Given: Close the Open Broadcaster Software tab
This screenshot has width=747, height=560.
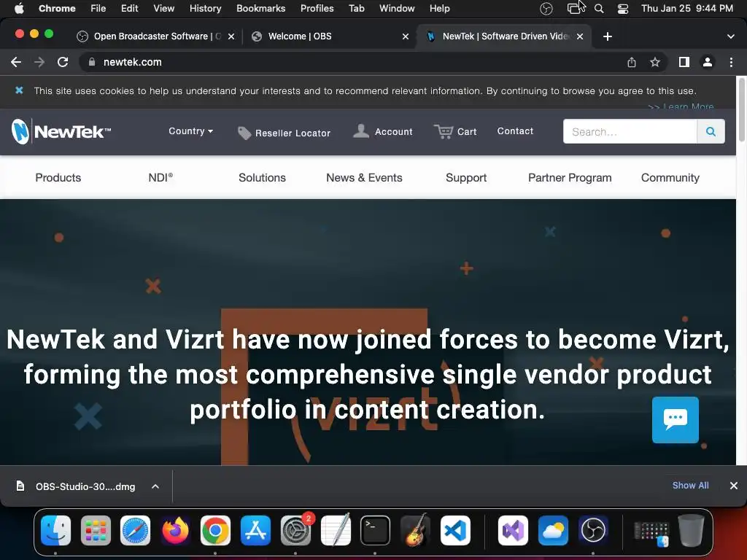Looking at the screenshot, I should pyautogui.click(x=231, y=36).
